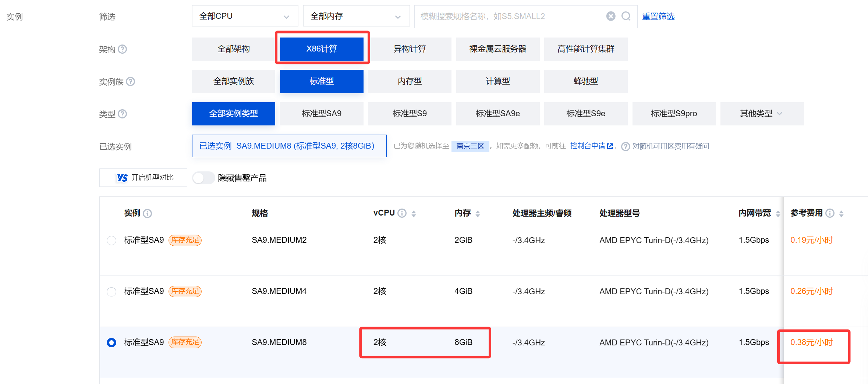Viewport: 868px width, 384px height.
Task: Toggle the 隐藏售罄产品 switch
Action: coord(203,178)
